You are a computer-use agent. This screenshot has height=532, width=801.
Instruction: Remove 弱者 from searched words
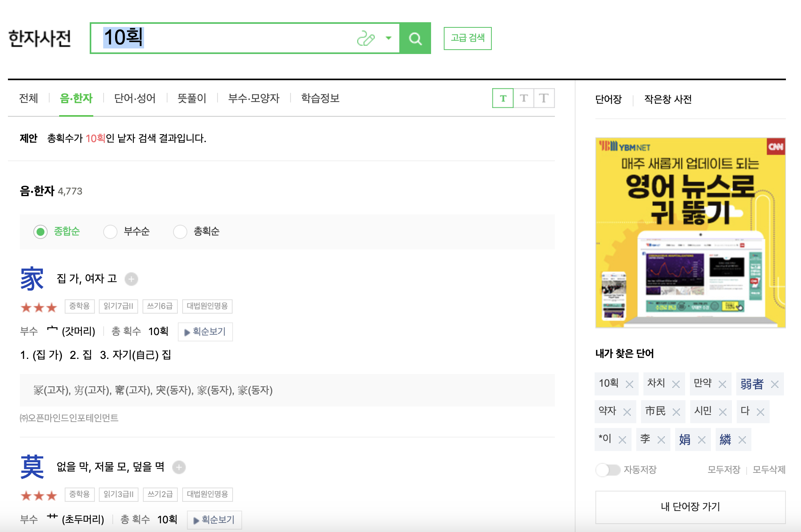pyautogui.click(x=774, y=384)
